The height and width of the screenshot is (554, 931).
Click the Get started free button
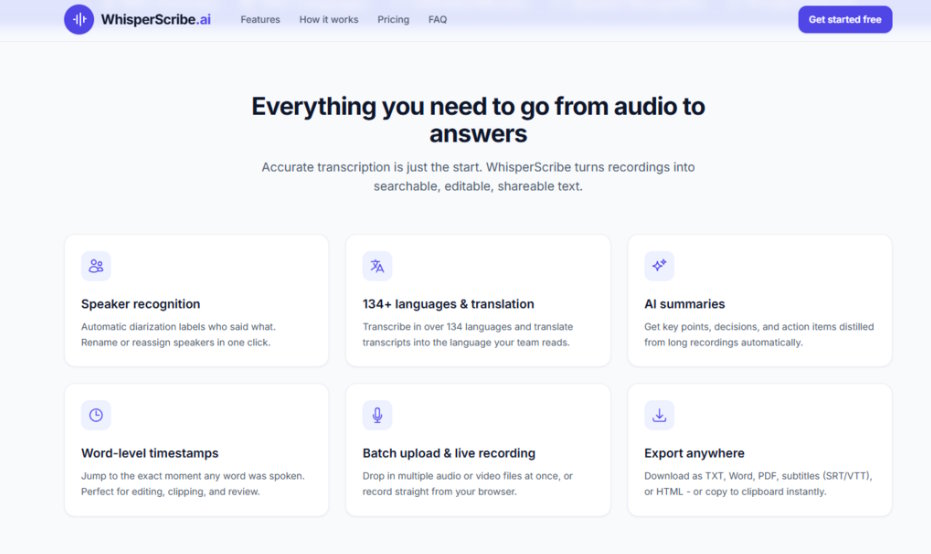pos(845,20)
